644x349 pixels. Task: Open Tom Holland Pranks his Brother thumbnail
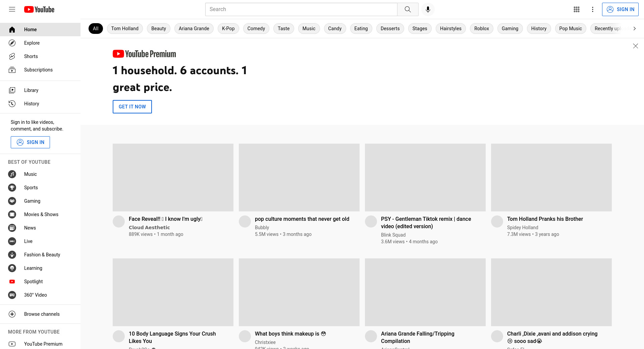pos(551,178)
